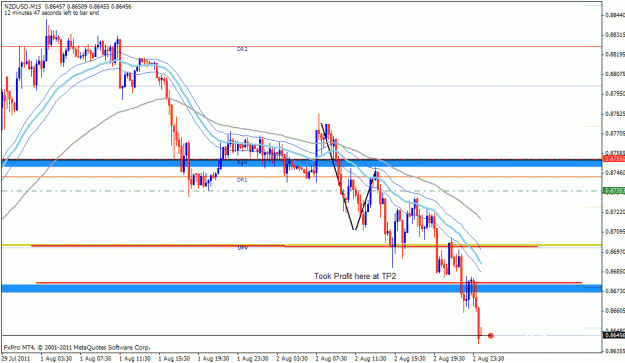The height and width of the screenshot is (363, 625).
Task: Click the '2 Aug 07:30' time label
Action: point(332,359)
